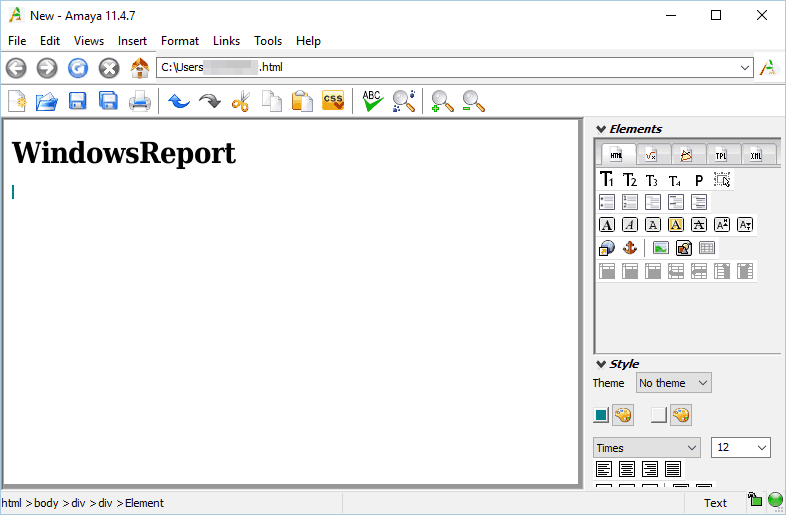Insert a T1 heading element
786x515 pixels.
click(607, 180)
